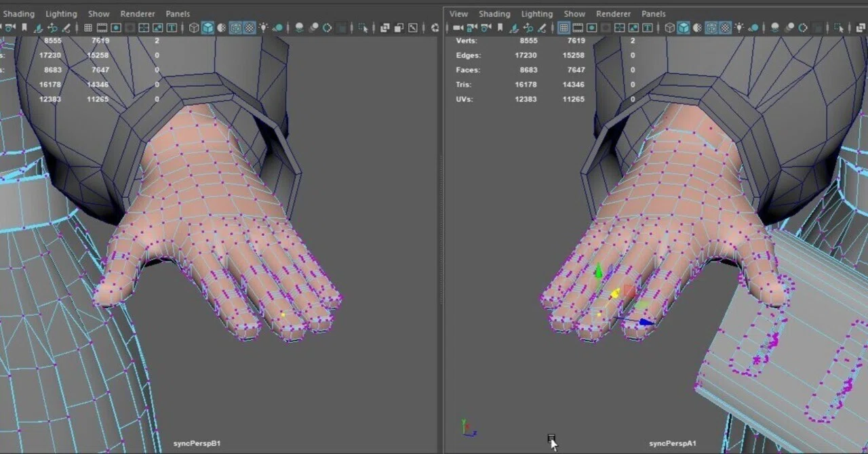
Task: Open Shading menu in right viewport
Action: coord(494,14)
